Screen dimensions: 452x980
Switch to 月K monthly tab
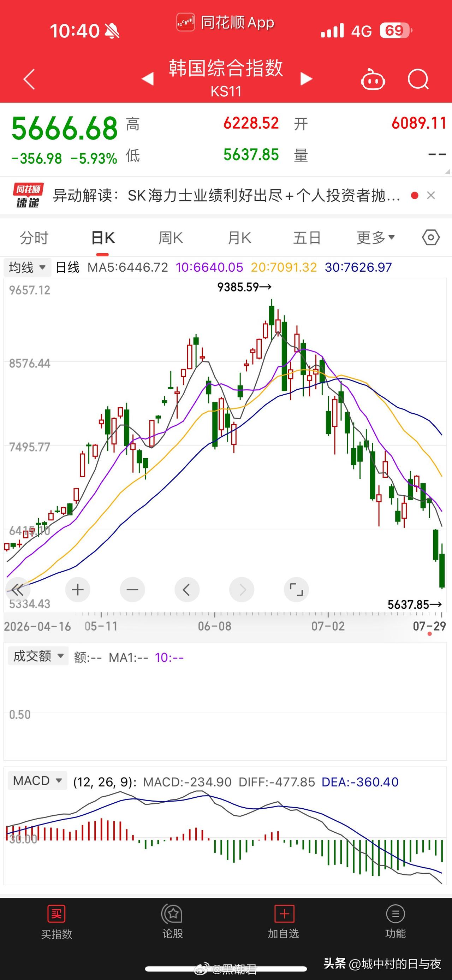pos(239,238)
